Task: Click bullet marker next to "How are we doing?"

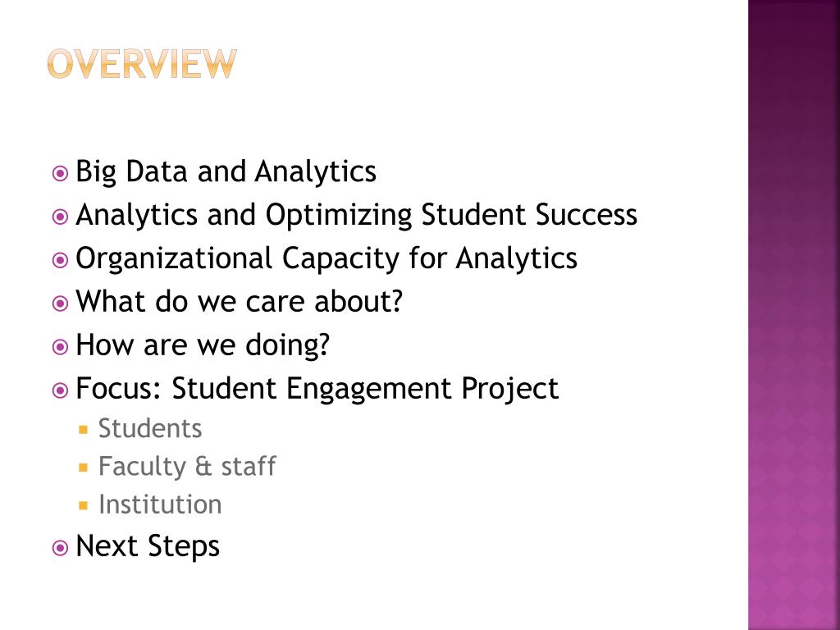Action: 60,347
